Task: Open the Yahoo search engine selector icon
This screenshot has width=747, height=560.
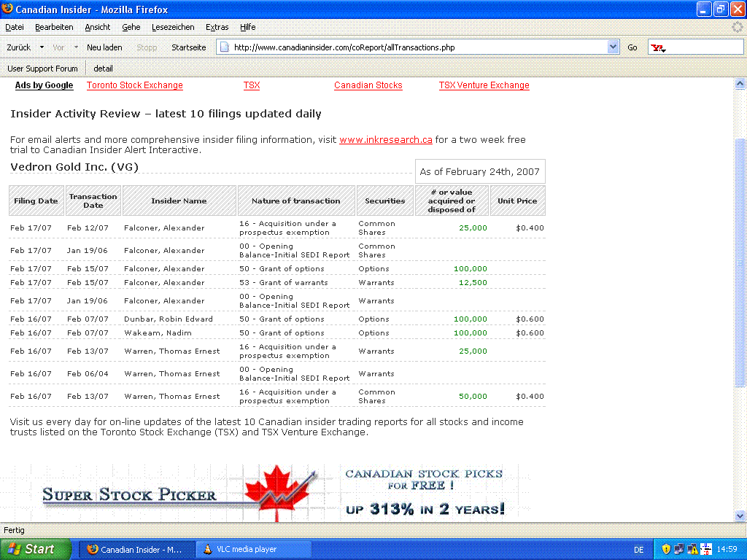Action: tap(659, 47)
